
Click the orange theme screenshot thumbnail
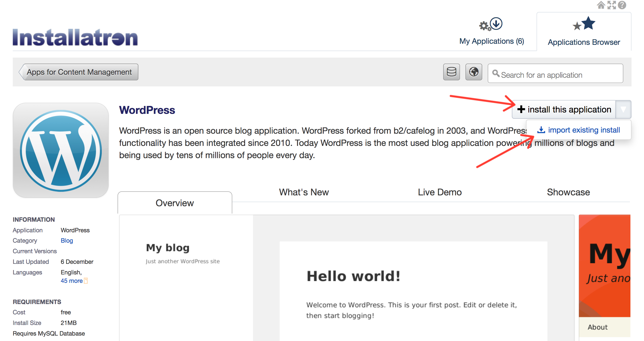tap(605, 278)
